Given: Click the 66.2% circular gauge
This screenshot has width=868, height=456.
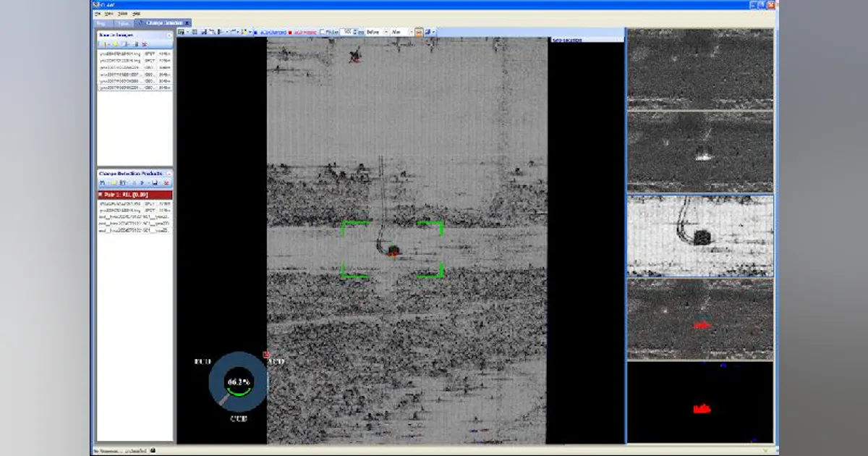Looking at the screenshot, I should [x=238, y=381].
